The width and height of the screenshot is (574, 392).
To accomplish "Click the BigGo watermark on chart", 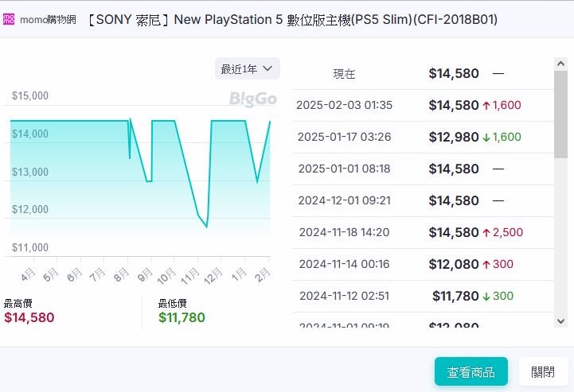I will (x=253, y=99).
